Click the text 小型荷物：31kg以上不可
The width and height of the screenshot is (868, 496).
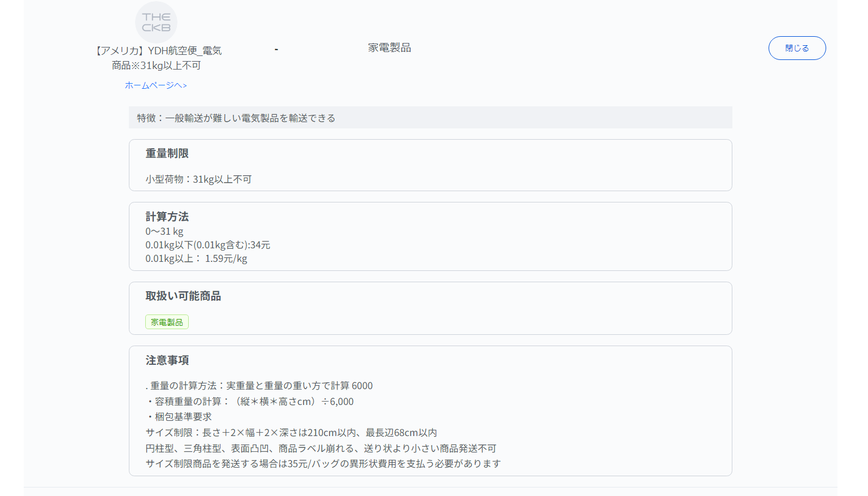tap(198, 179)
